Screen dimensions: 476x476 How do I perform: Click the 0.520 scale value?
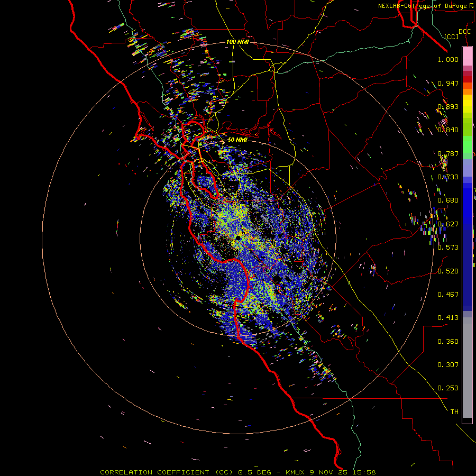click(448, 271)
